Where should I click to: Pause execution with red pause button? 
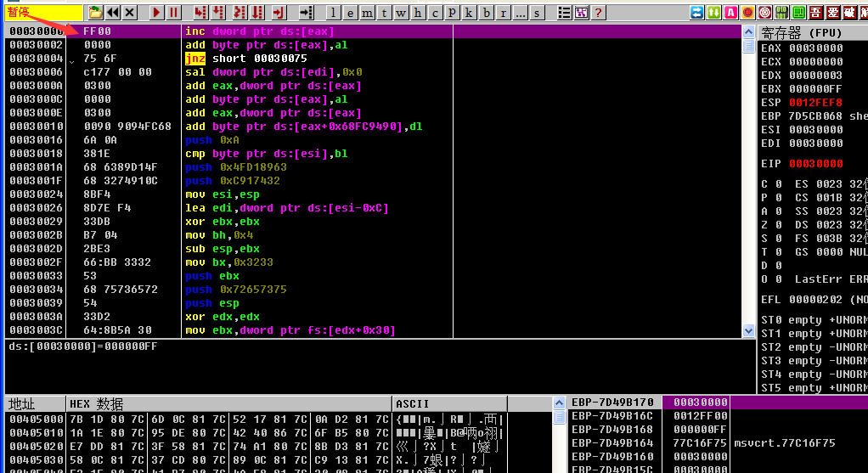coord(173,13)
